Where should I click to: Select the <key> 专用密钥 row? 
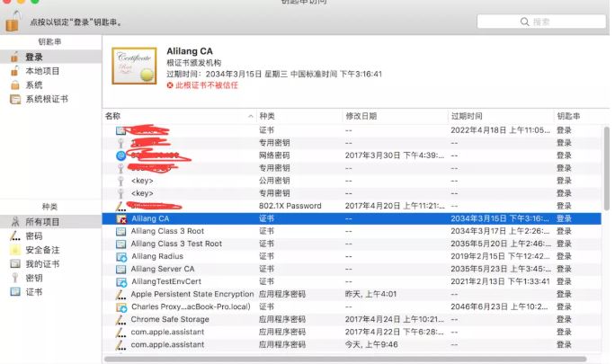352,193
